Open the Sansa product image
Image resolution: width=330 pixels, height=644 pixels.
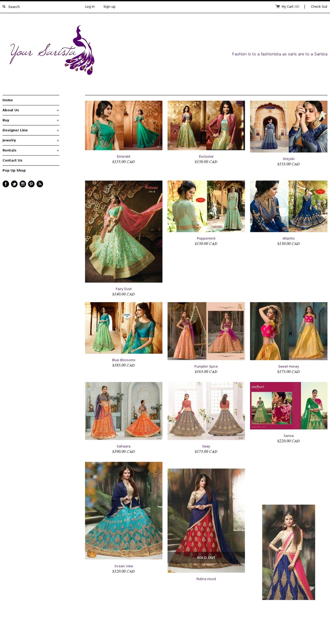(x=289, y=406)
